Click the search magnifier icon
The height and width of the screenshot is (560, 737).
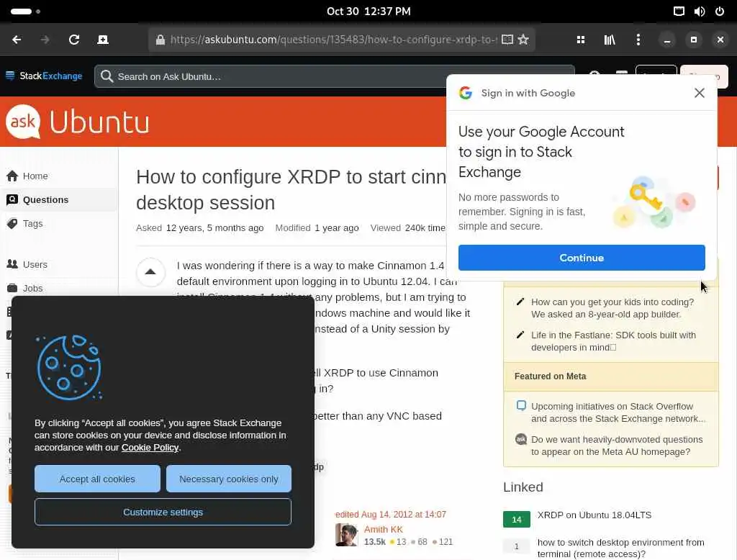tap(107, 76)
